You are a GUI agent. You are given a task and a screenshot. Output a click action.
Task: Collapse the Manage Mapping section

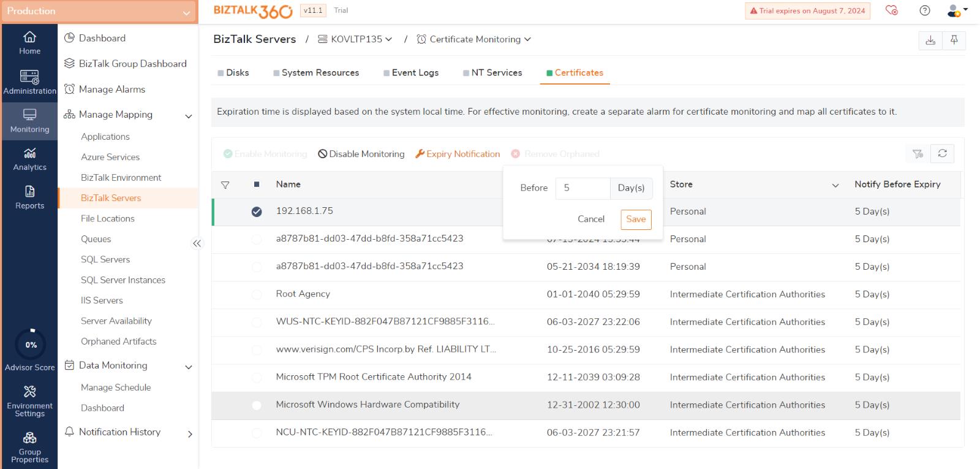[x=189, y=116]
